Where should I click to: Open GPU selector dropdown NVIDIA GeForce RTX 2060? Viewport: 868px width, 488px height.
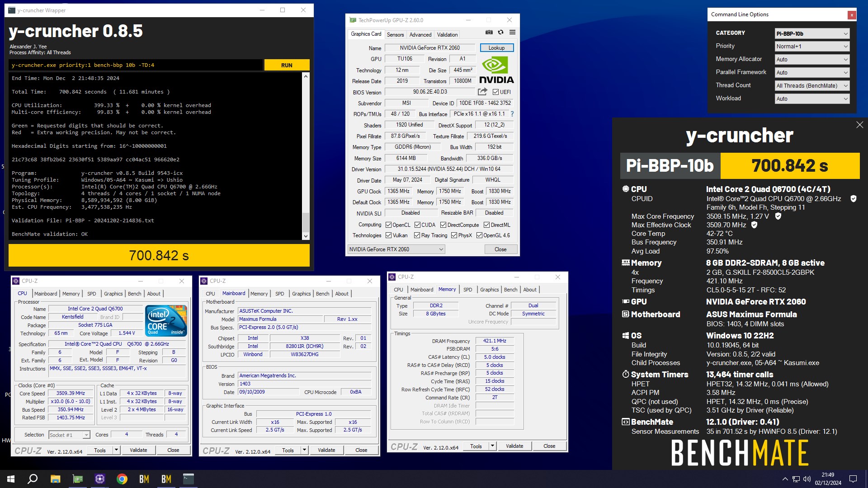tap(396, 249)
